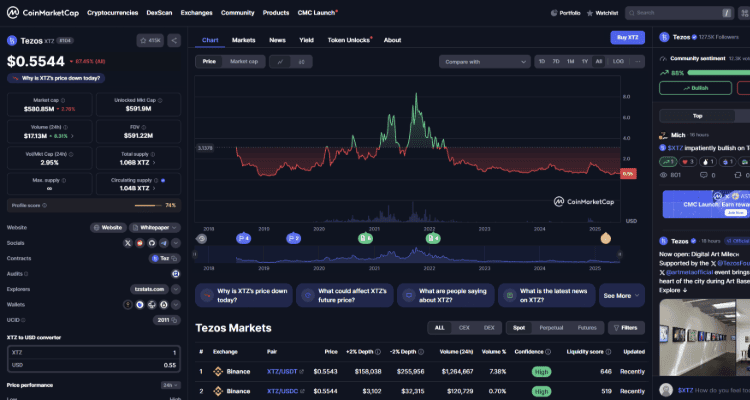This screenshot has width=750, height=400.
Task: Click the orange marker near 2025
Action: [606, 238]
